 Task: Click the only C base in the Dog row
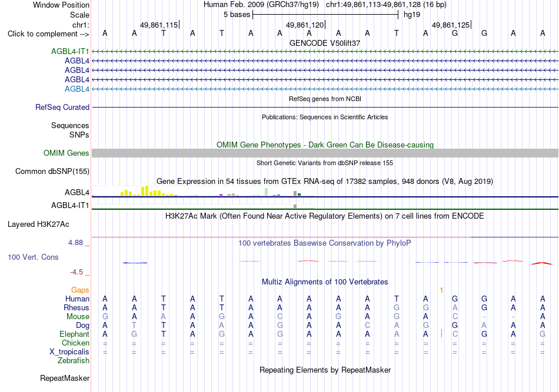[368, 326]
